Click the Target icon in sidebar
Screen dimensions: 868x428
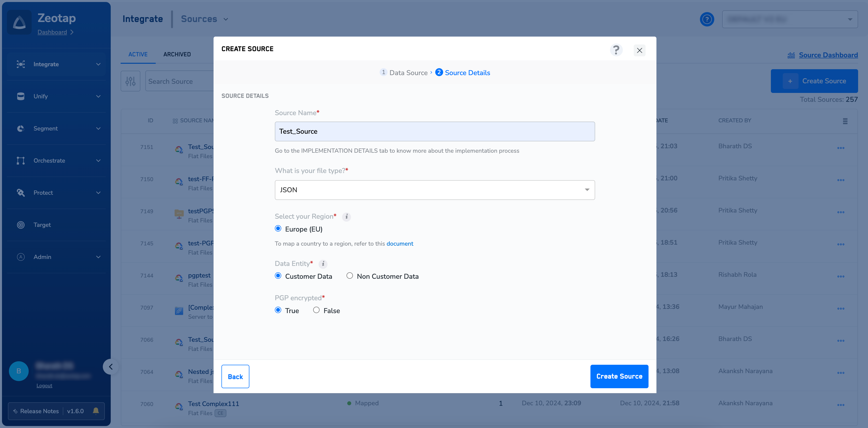[x=21, y=225]
